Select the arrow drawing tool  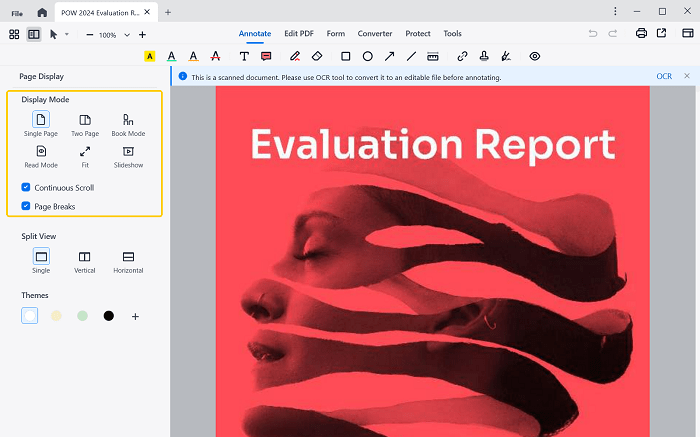point(389,57)
